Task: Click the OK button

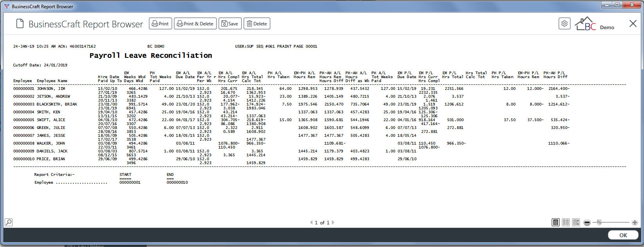Action: point(623,235)
